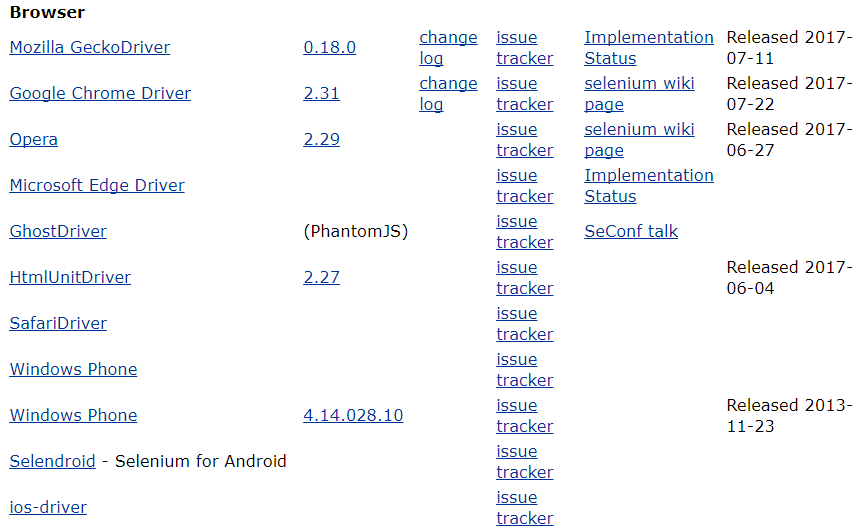Open the Mozilla GeckoDriver link
This screenshot has width=868, height=531.
click(x=90, y=48)
